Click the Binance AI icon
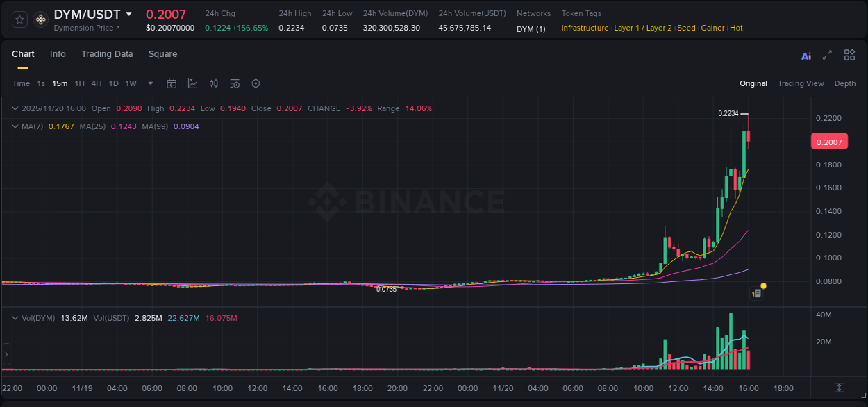The image size is (868, 407). click(806, 54)
